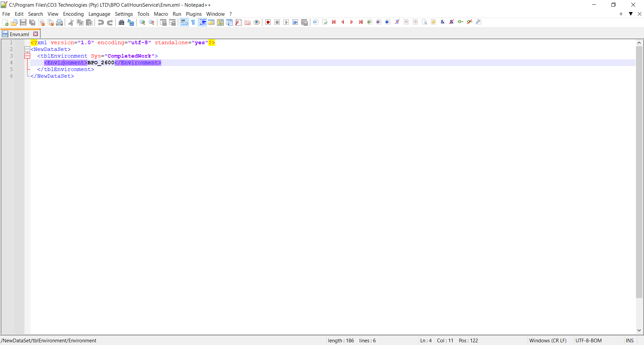Toggle the Indent Guide button
This screenshot has width=644, height=345.
pyautogui.click(x=203, y=22)
